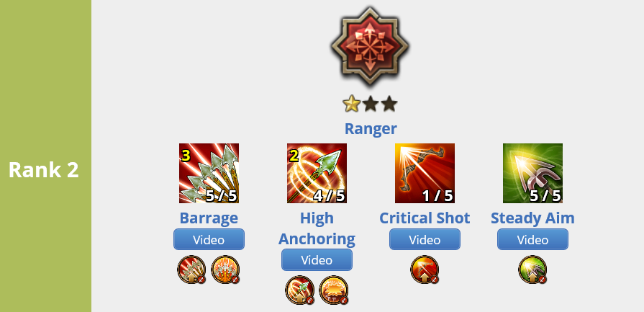Click round attribute icon under Steady Aim
This screenshot has height=312, width=644.
click(532, 269)
